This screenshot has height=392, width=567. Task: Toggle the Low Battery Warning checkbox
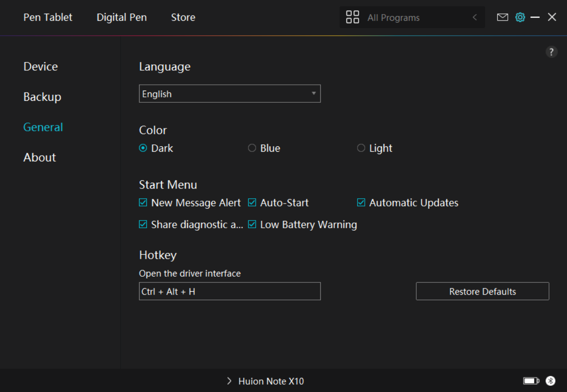252,224
